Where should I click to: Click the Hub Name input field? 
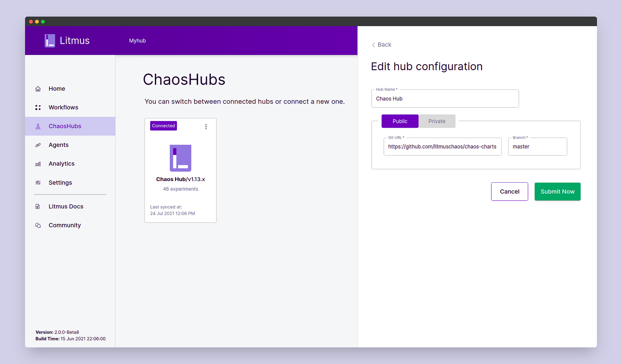[x=445, y=98]
